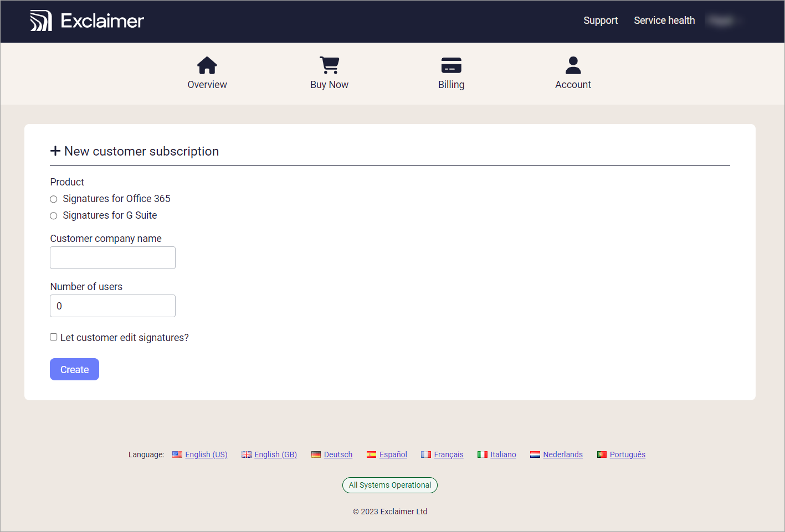785x532 pixels.
Task: Open the blurred user account menu
Action: click(x=722, y=20)
